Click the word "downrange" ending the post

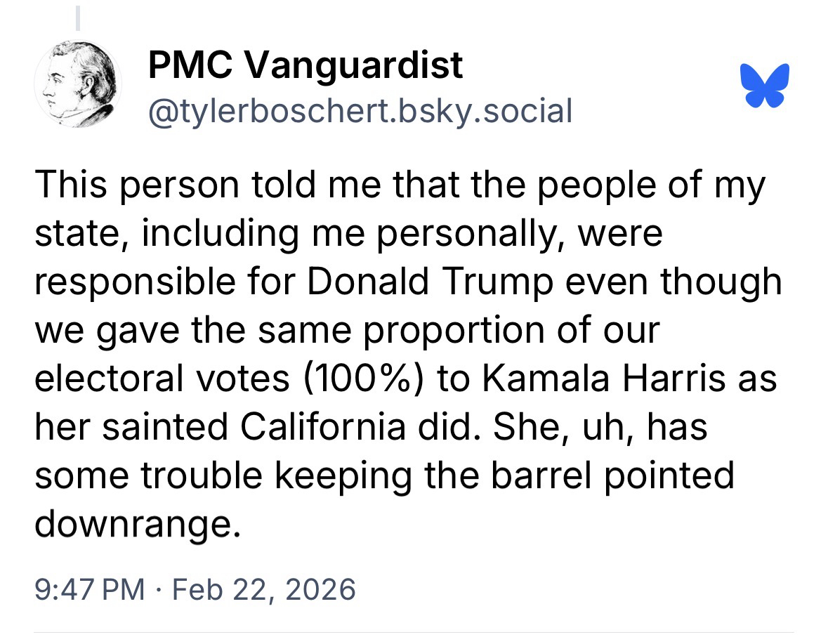pyautogui.click(x=131, y=524)
